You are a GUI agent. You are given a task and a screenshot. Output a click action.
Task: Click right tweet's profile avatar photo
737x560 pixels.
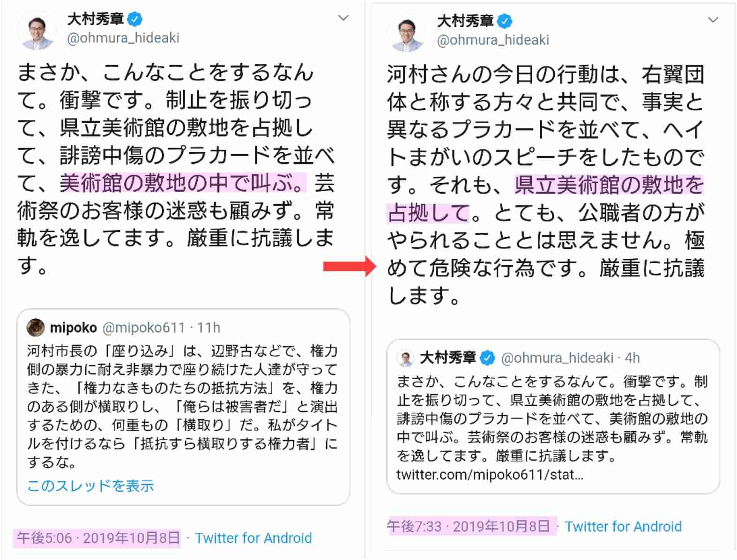tap(407, 33)
